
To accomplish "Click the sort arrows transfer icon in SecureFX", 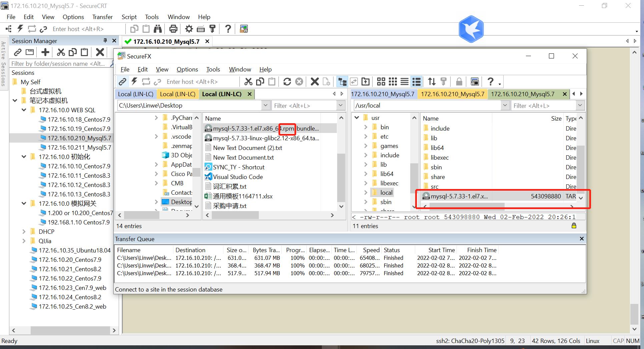I will pyautogui.click(x=432, y=81).
